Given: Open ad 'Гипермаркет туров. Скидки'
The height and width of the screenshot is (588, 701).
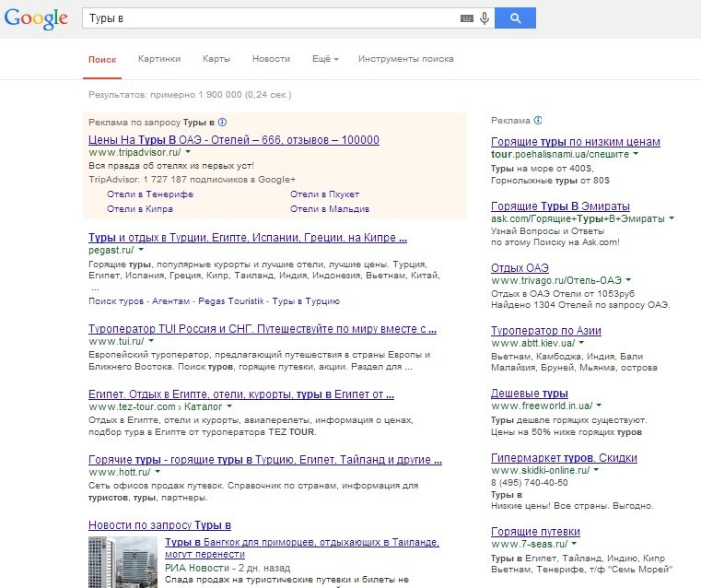Looking at the screenshot, I should 564,457.
